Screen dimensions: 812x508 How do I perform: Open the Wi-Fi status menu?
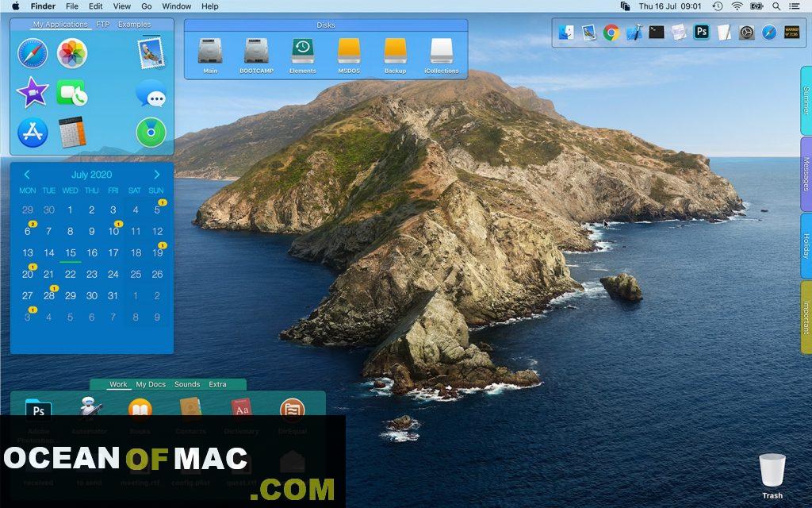click(x=737, y=6)
